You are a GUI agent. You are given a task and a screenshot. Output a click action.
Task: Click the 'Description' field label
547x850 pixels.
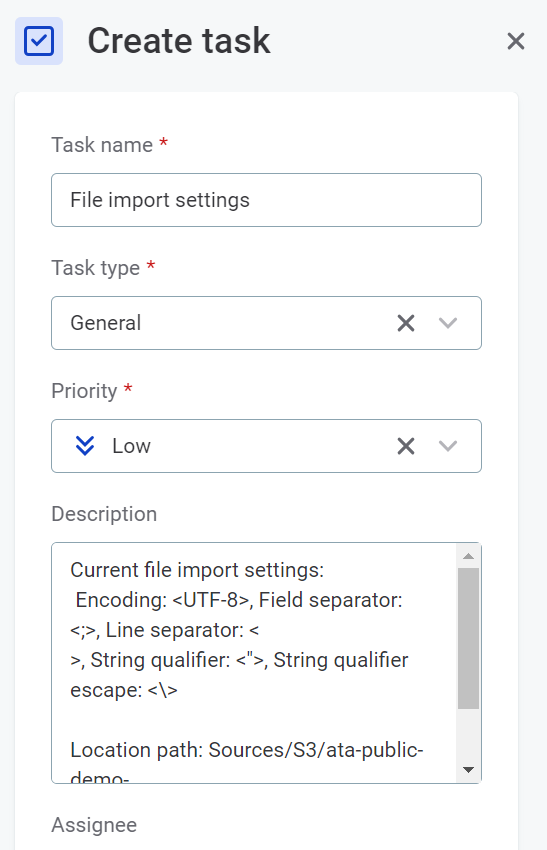click(x=104, y=514)
